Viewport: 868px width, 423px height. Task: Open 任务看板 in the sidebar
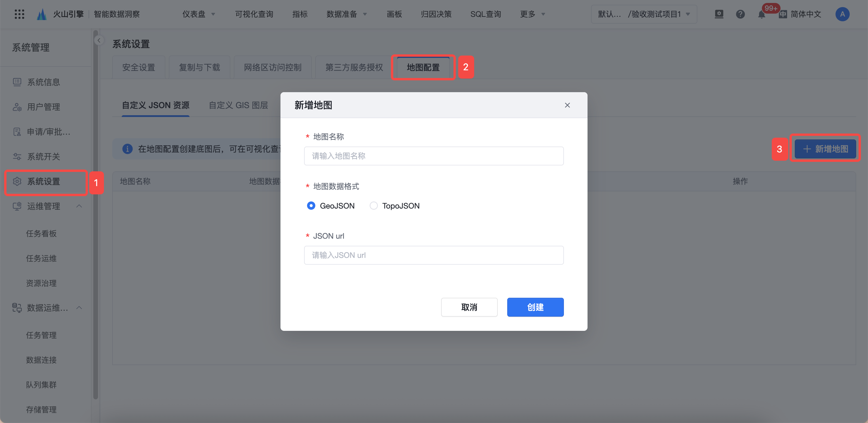point(41,234)
